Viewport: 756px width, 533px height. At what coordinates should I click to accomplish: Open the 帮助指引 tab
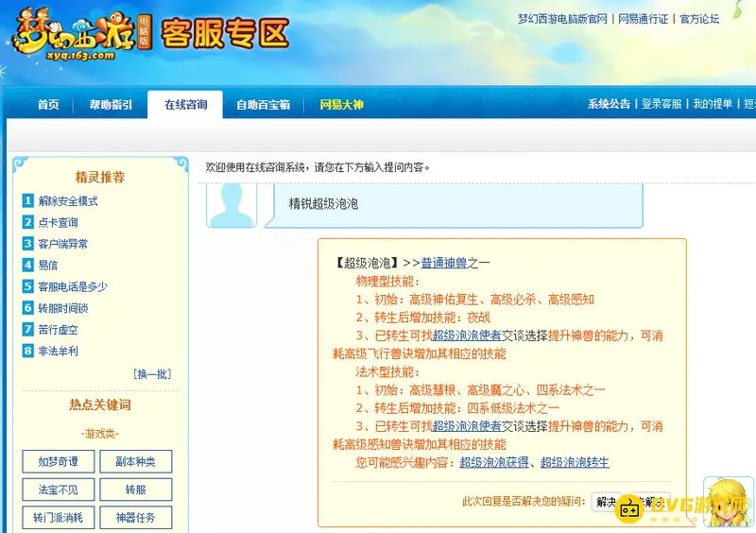point(111,104)
